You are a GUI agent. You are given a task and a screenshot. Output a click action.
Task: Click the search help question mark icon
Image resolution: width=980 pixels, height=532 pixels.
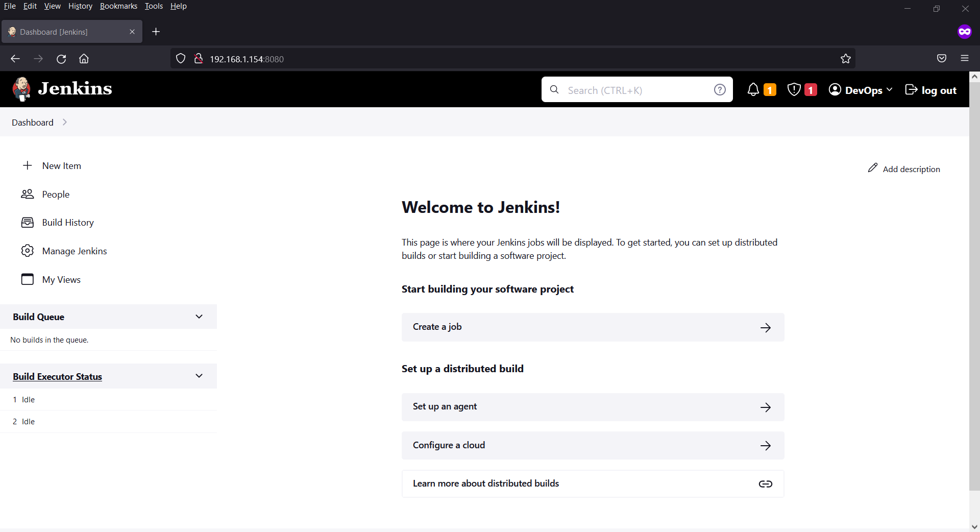click(720, 90)
